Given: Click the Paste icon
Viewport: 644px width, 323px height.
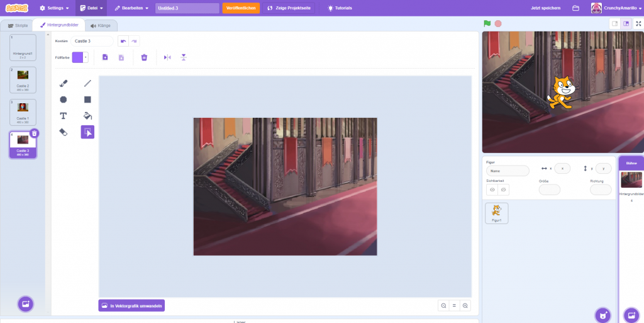Looking at the screenshot, I should click(x=121, y=57).
